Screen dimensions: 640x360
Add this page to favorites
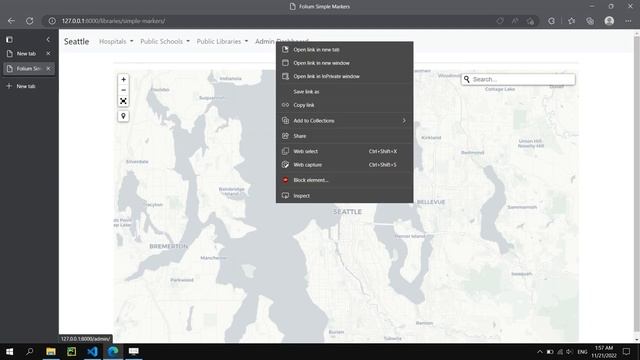pyautogui.click(x=530, y=21)
